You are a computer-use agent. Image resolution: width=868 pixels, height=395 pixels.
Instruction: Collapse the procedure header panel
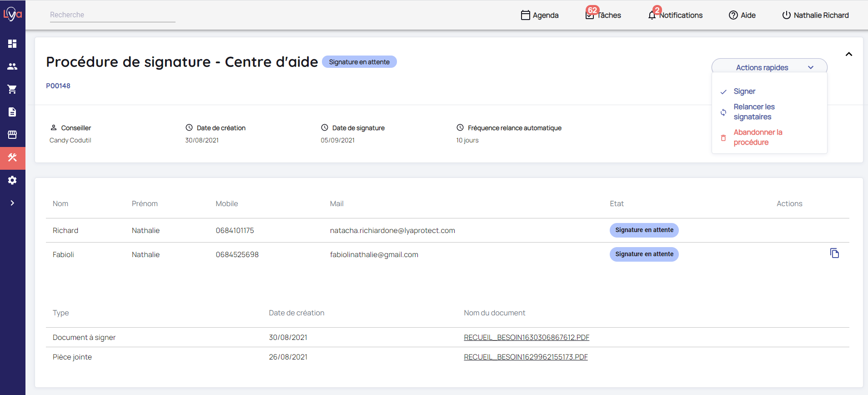pos(848,54)
